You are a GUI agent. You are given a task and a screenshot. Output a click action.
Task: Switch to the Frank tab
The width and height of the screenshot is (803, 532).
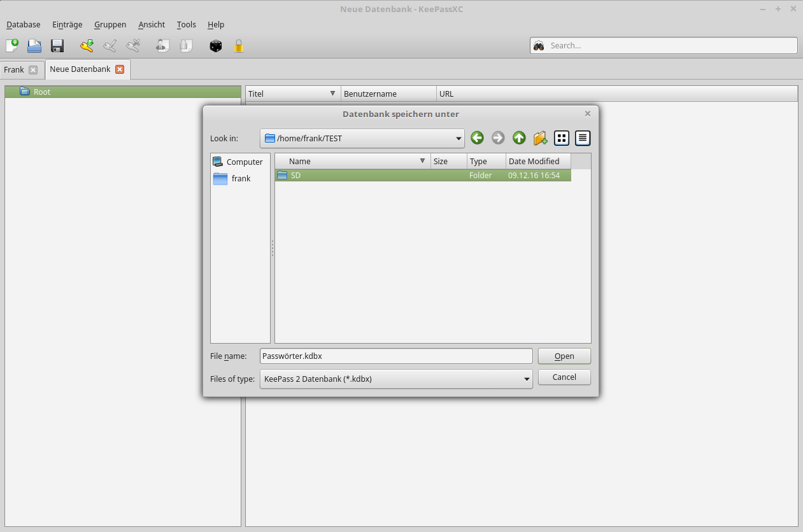pos(14,70)
